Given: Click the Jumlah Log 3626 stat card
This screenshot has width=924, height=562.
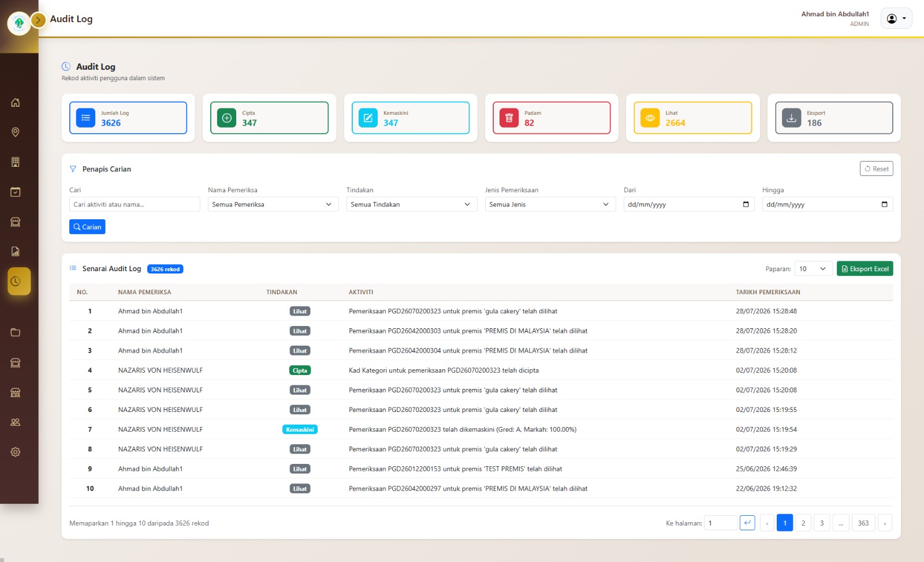Looking at the screenshot, I should [128, 118].
